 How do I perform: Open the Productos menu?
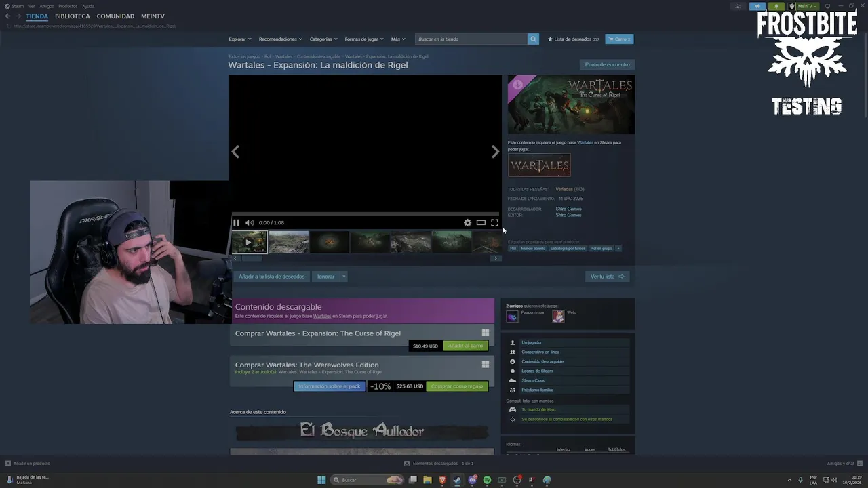(68, 6)
